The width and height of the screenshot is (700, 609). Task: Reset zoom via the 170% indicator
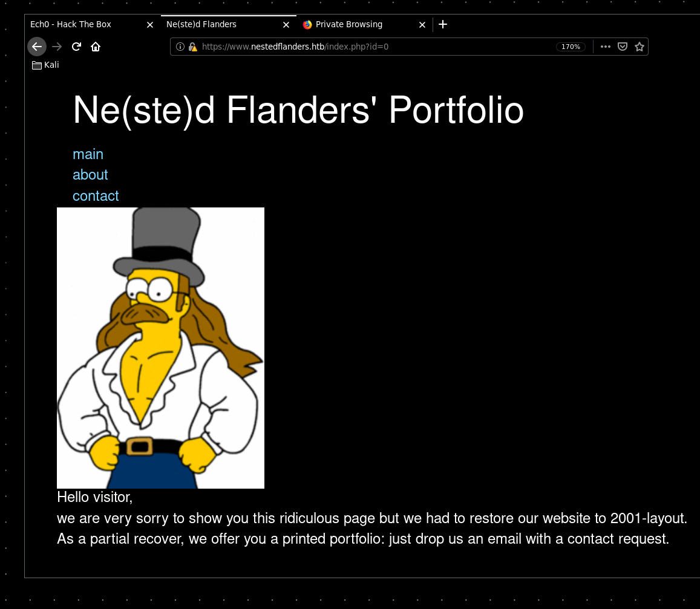point(571,47)
